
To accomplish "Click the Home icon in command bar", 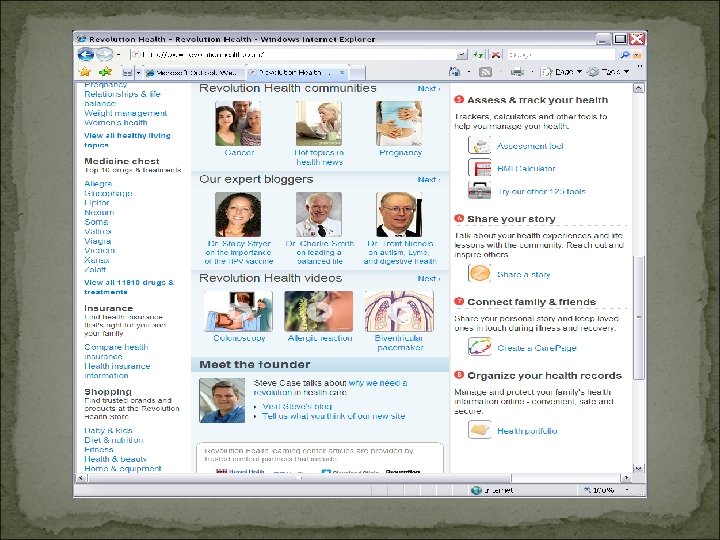I will pyautogui.click(x=454, y=72).
